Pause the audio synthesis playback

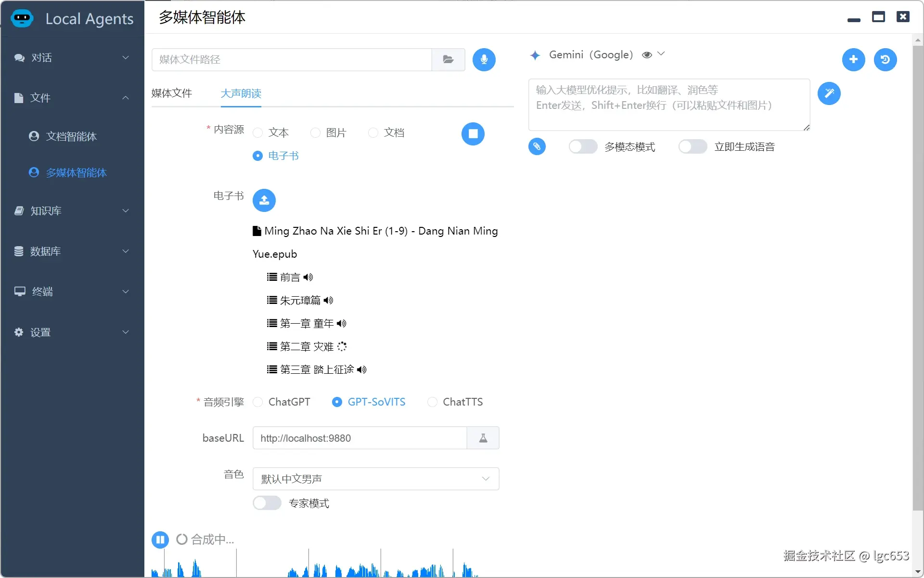[160, 539]
